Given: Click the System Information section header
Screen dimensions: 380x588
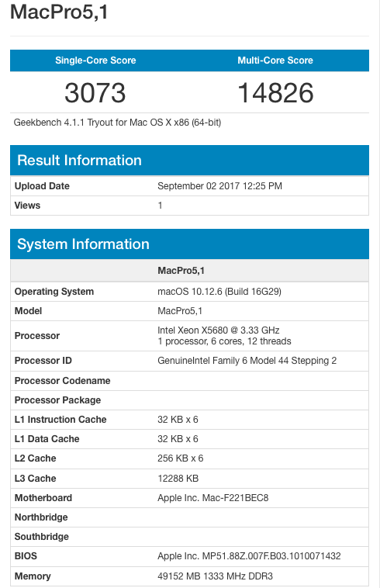Looking at the screenshot, I should 83,244.
